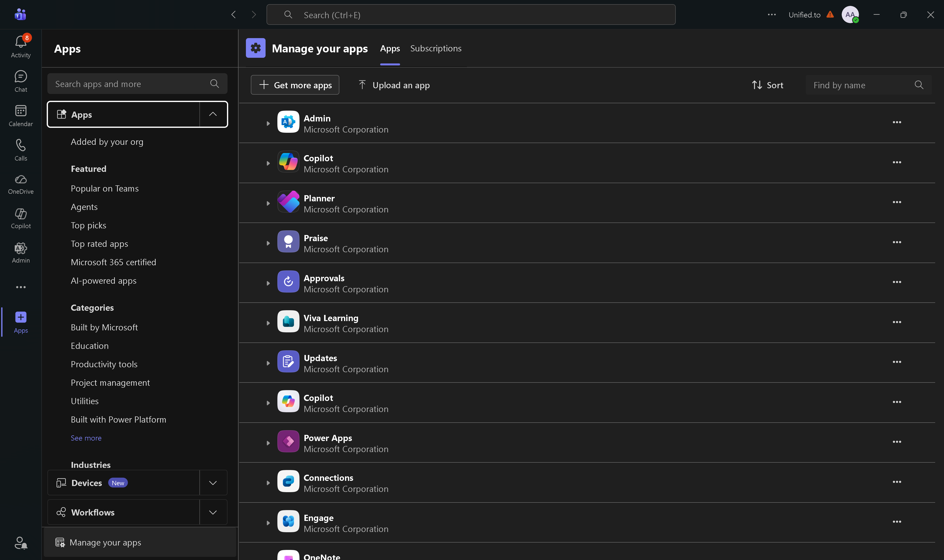Open the Calls phone icon
Viewport: 944px width, 560px height.
pos(21,149)
